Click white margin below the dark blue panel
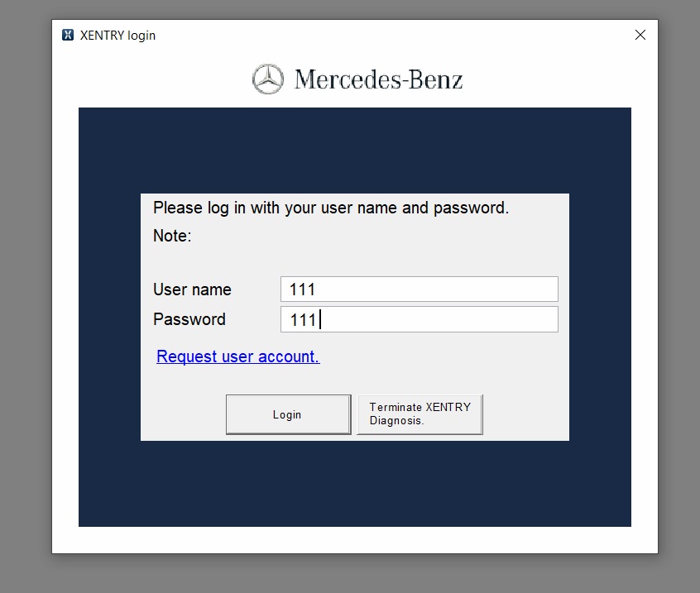 click(354, 540)
